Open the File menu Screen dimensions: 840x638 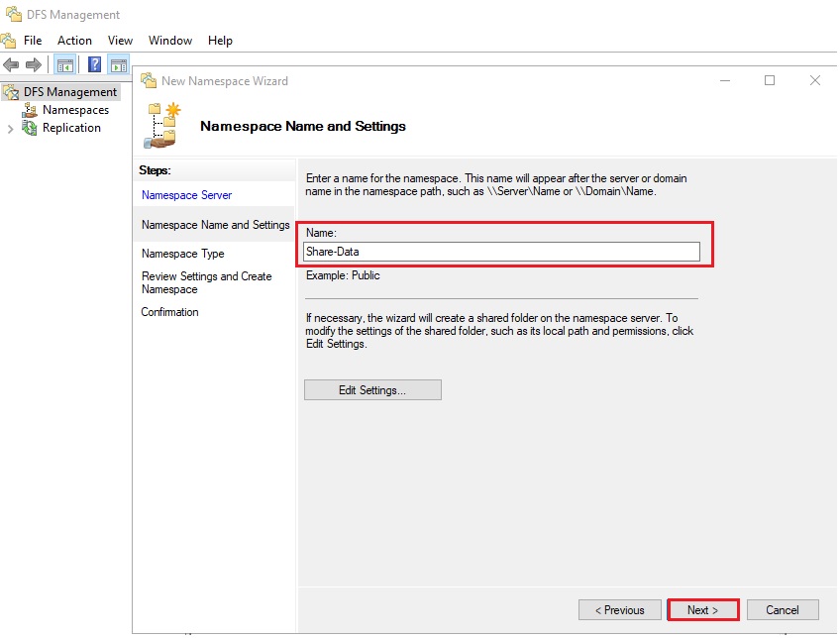[x=33, y=41]
